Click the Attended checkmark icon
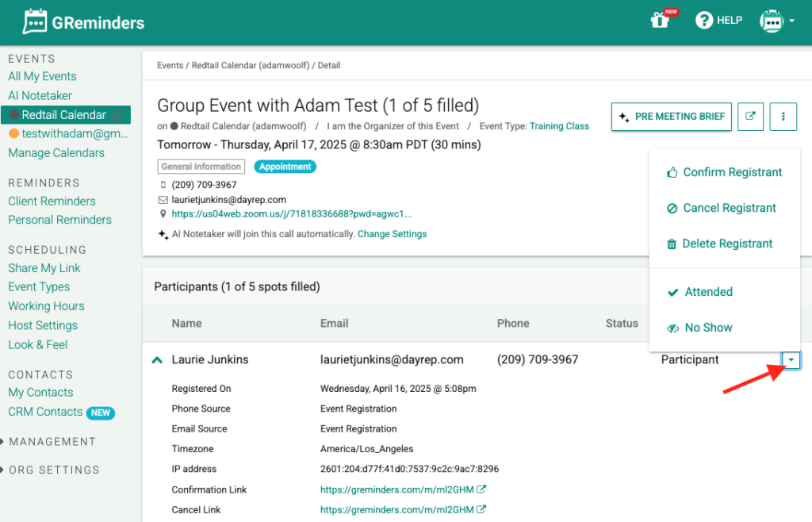This screenshot has width=812, height=522. (x=672, y=293)
